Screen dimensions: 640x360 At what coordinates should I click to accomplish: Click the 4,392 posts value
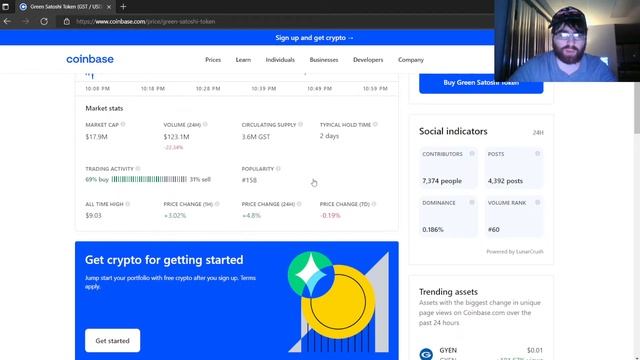[505, 181]
